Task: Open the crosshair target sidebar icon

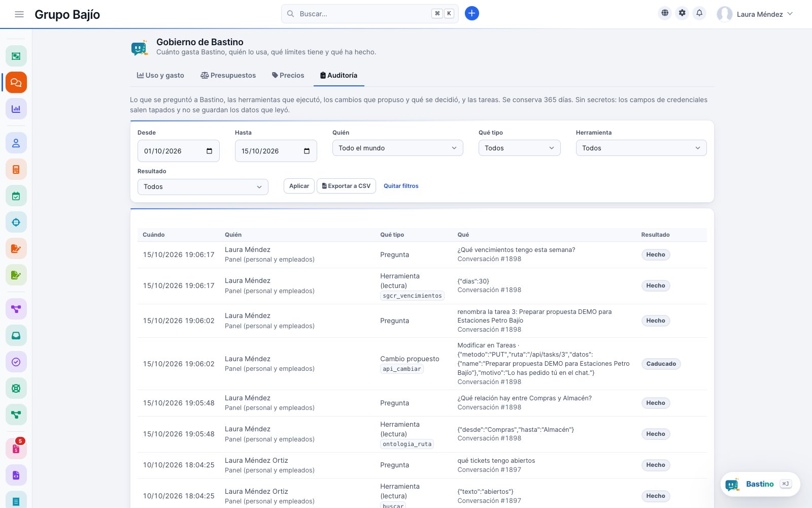Action: [x=16, y=223]
